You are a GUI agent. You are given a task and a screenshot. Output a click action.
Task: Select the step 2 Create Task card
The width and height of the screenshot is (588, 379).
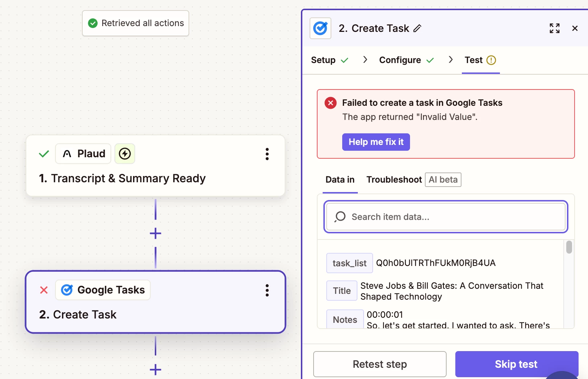click(156, 302)
